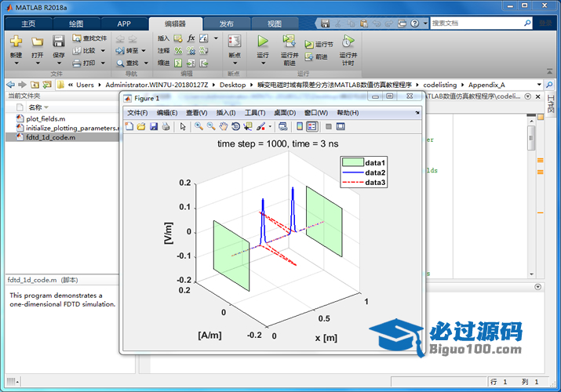Switch to the Publish (发布) tab
This screenshot has height=392, width=561.
[x=227, y=24]
